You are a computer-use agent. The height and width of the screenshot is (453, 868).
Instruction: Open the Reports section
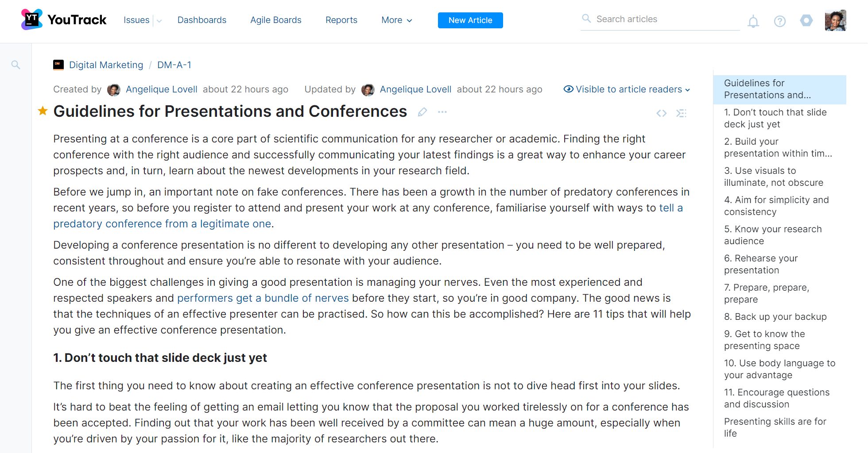click(341, 20)
